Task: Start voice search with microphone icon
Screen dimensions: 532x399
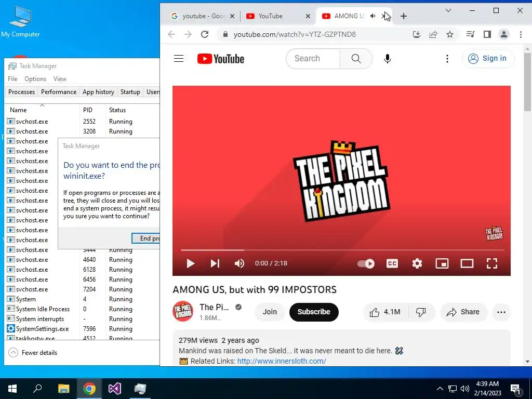Action: [x=387, y=59]
